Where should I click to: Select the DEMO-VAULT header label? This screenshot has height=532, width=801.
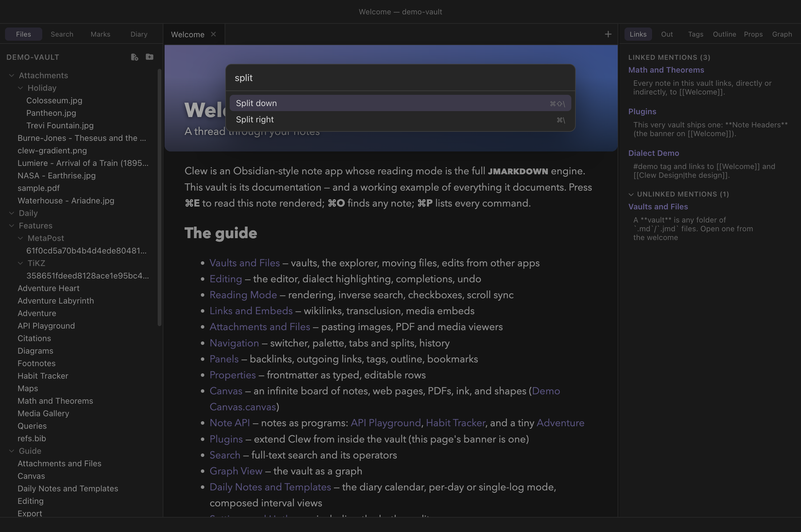(x=33, y=57)
